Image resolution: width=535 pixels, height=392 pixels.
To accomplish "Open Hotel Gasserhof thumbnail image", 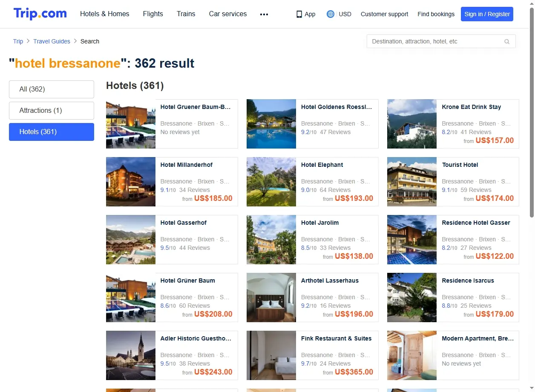I will (x=131, y=240).
